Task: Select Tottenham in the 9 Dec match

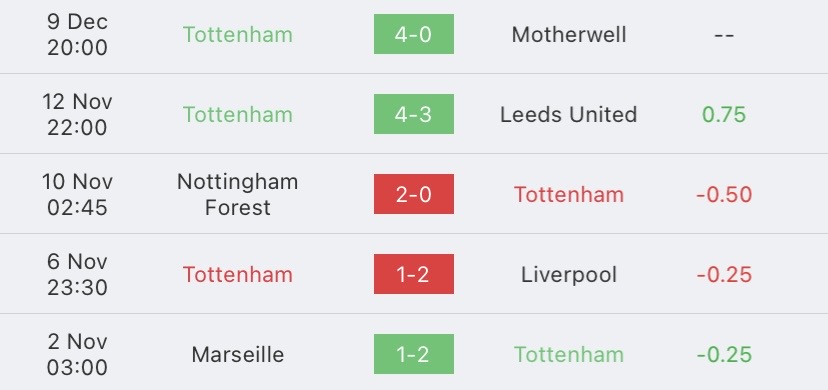Action: [x=238, y=35]
